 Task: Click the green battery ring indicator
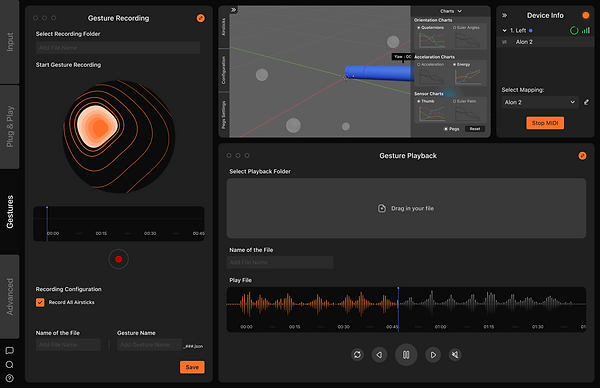(x=574, y=31)
